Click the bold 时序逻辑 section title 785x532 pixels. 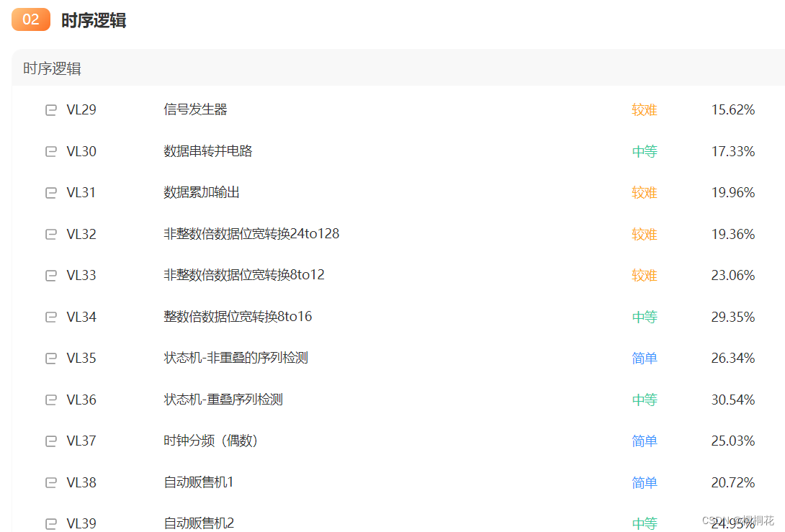pos(94,21)
